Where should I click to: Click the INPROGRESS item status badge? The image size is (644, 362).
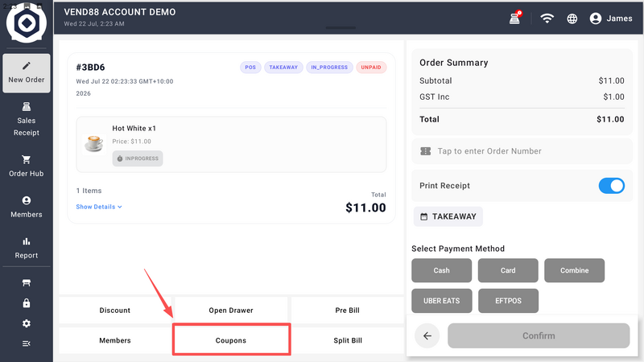tap(138, 158)
